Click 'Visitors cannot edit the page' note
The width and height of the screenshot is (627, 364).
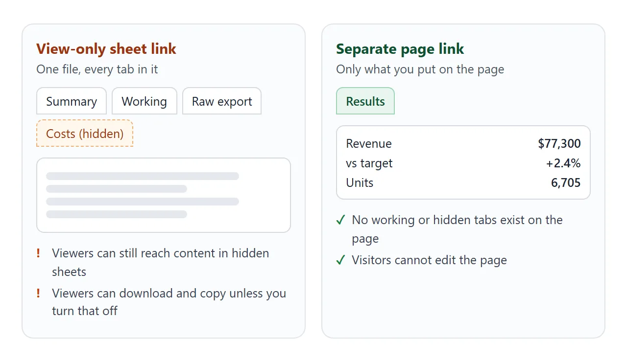pos(430,260)
